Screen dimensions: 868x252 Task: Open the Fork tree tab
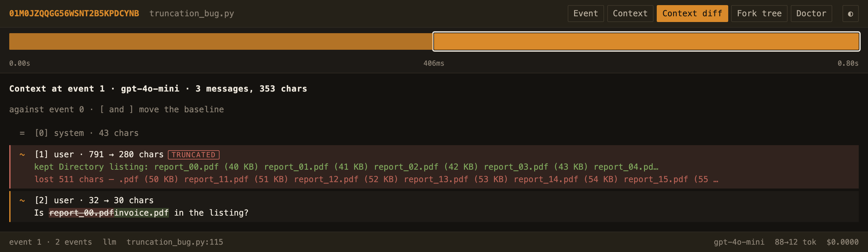click(x=759, y=13)
